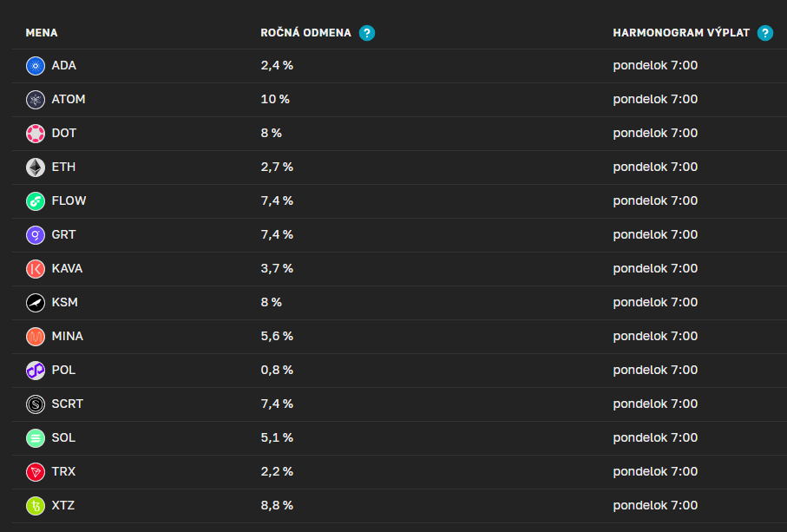
Task: Select the purple GRT coin icon
Action: point(36,235)
